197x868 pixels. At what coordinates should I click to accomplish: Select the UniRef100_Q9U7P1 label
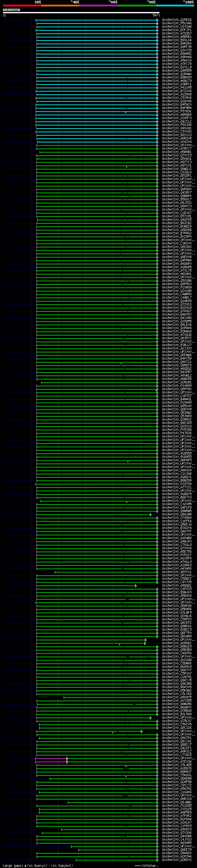click(x=177, y=738)
